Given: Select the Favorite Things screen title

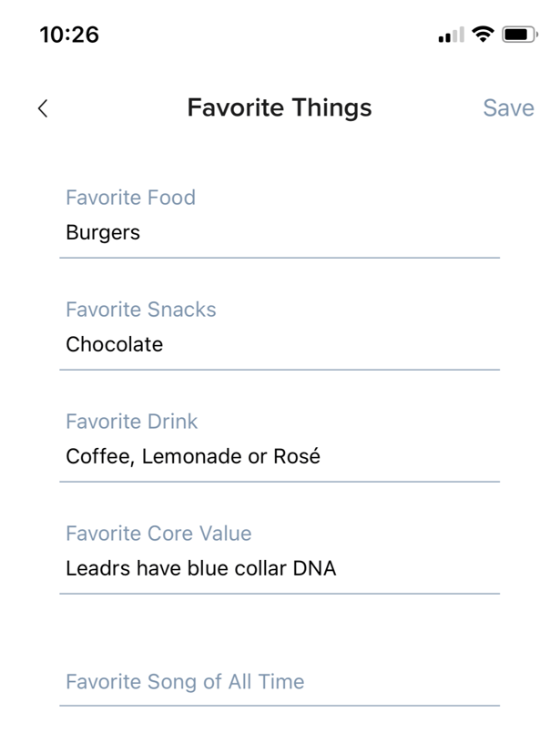Looking at the screenshot, I should click(280, 107).
